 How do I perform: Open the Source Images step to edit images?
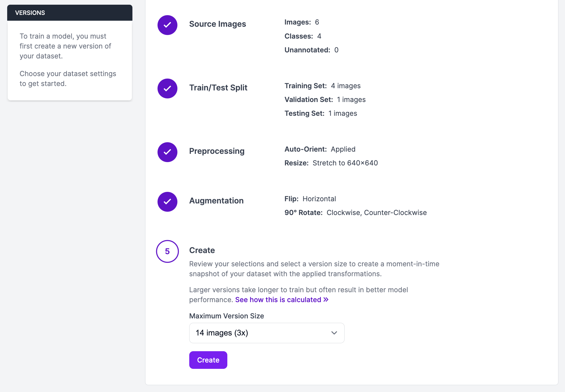click(217, 24)
